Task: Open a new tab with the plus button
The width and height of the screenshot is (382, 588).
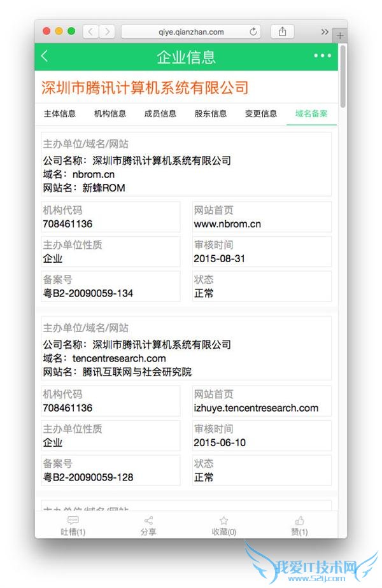Action: point(340,36)
